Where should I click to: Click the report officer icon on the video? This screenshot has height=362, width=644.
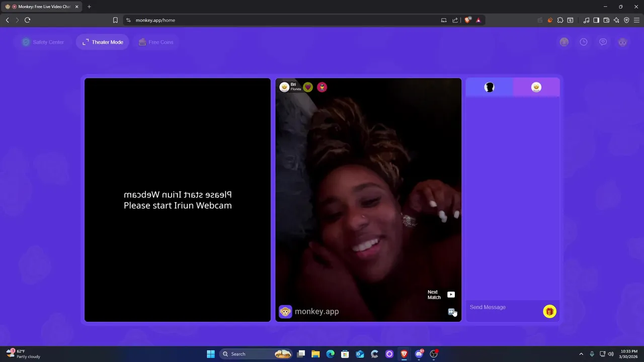pyautogui.click(x=322, y=87)
